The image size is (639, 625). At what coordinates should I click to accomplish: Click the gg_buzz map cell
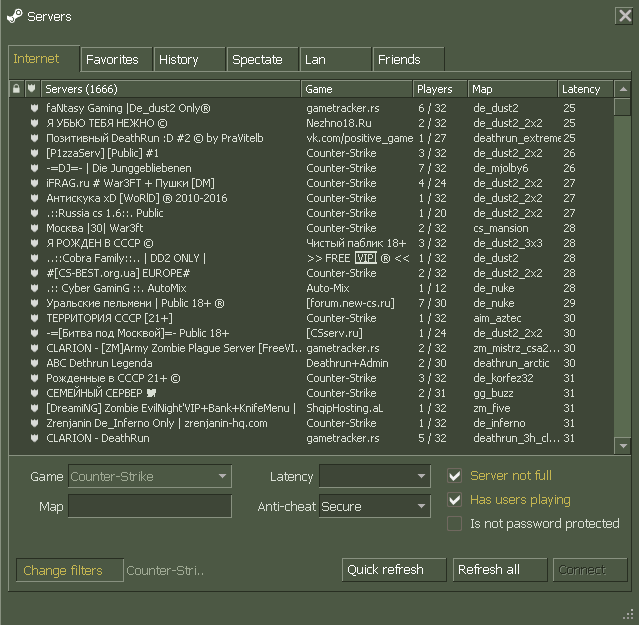pyautogui.click(x=493, y=393)
